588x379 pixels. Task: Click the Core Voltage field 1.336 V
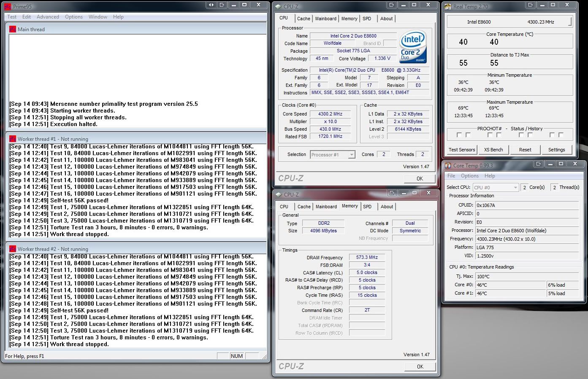tap(382, 58)
